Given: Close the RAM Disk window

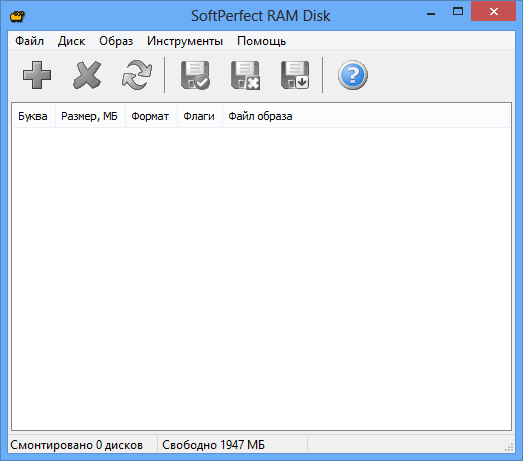Looking at the screenshot, I should point(494,12).
